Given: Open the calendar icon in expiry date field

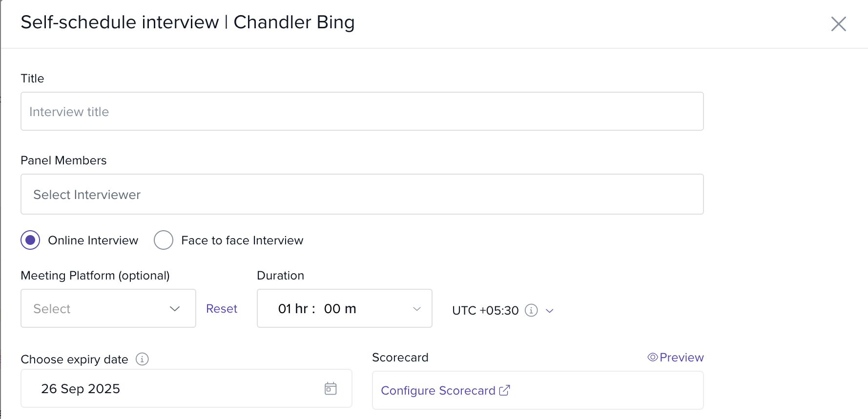Looking at the screenshot, I should pos(331,388).
